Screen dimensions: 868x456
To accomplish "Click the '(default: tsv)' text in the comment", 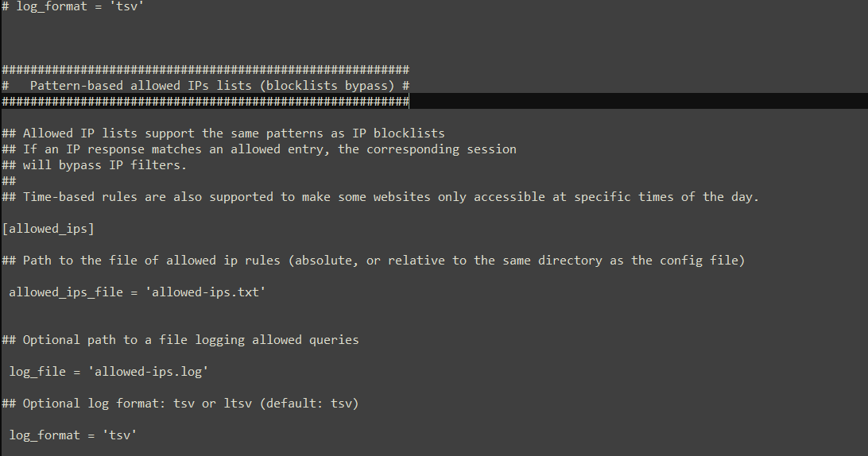I will [309, 404].
